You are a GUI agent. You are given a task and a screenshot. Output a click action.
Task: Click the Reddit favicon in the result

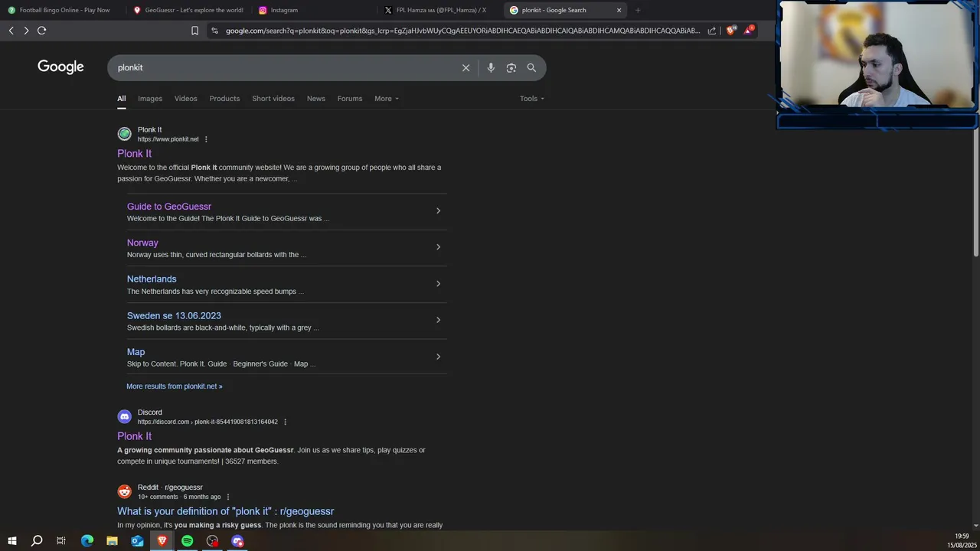point(124,492)
